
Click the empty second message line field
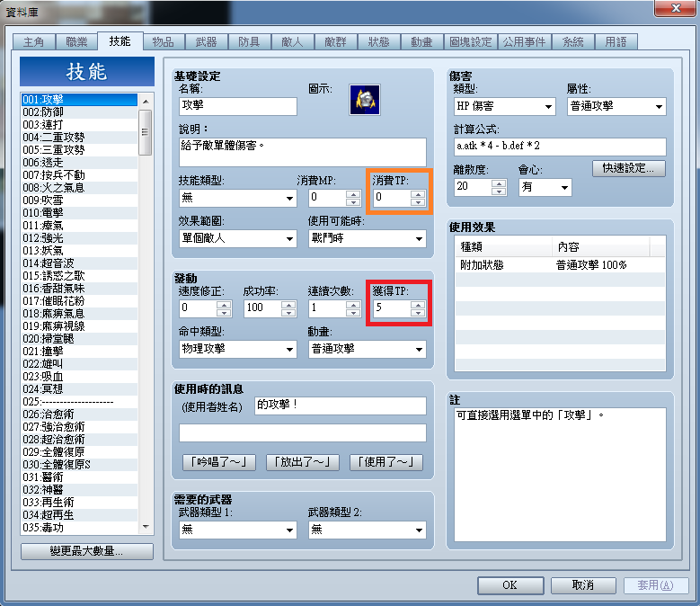[303, 433]
